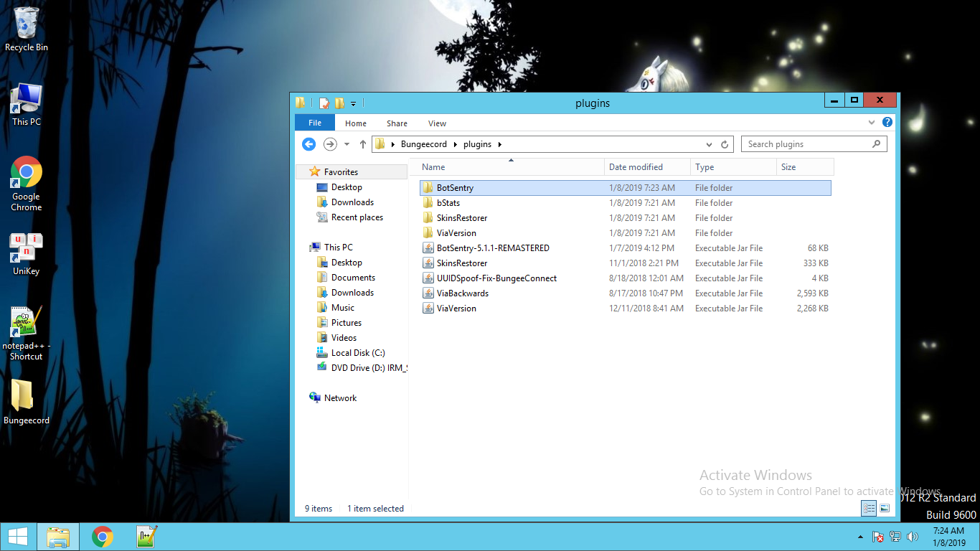Switch to the View ribbon tab
980x551 pixels.
437,123
